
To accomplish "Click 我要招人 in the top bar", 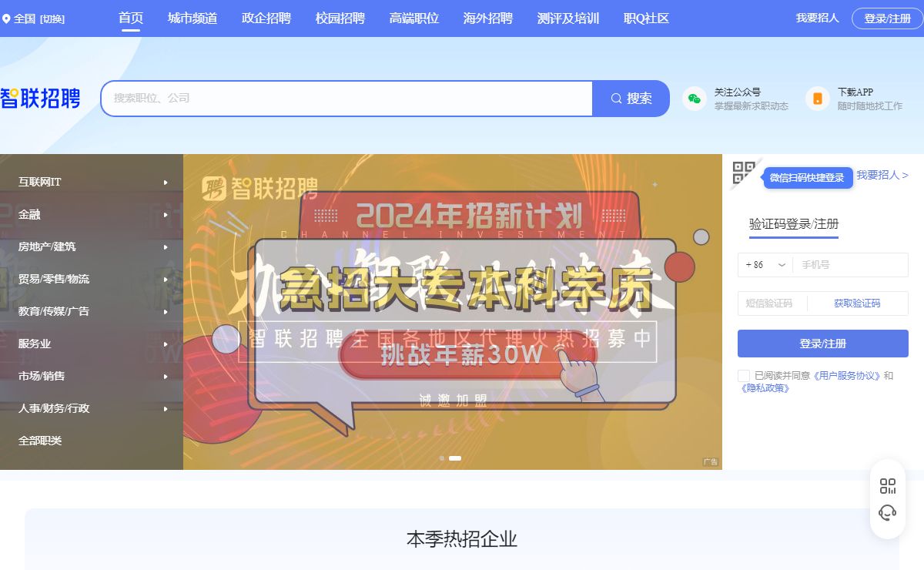I will click(x=818, y=18).
